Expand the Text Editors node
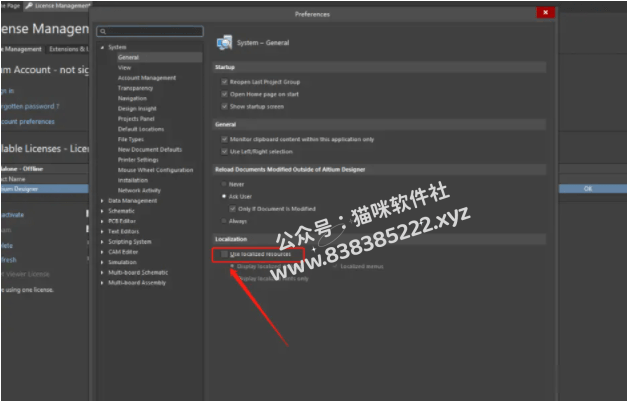 (102, 231)
